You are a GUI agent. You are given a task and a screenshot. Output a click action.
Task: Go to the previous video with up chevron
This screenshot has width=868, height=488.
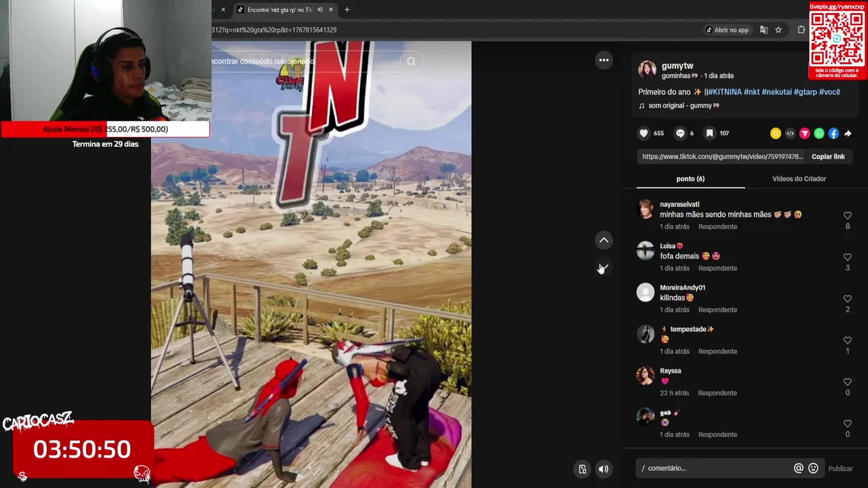(x=604, y=241)
